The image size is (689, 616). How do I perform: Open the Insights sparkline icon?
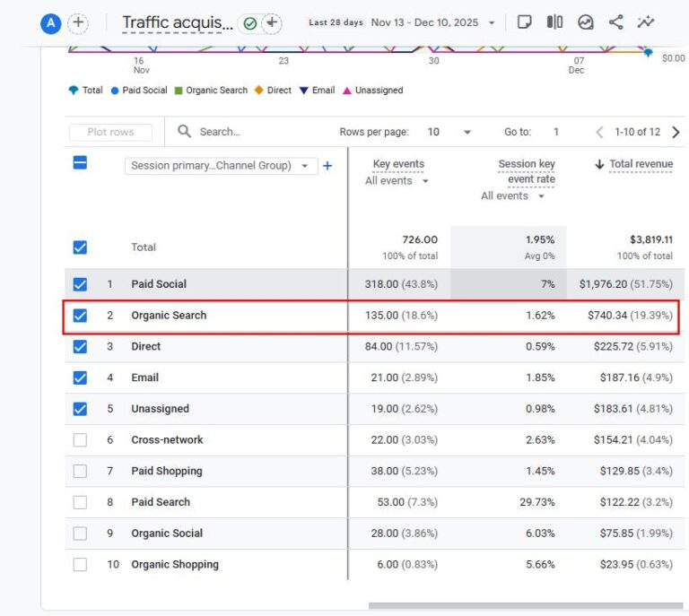click(646, 22)
